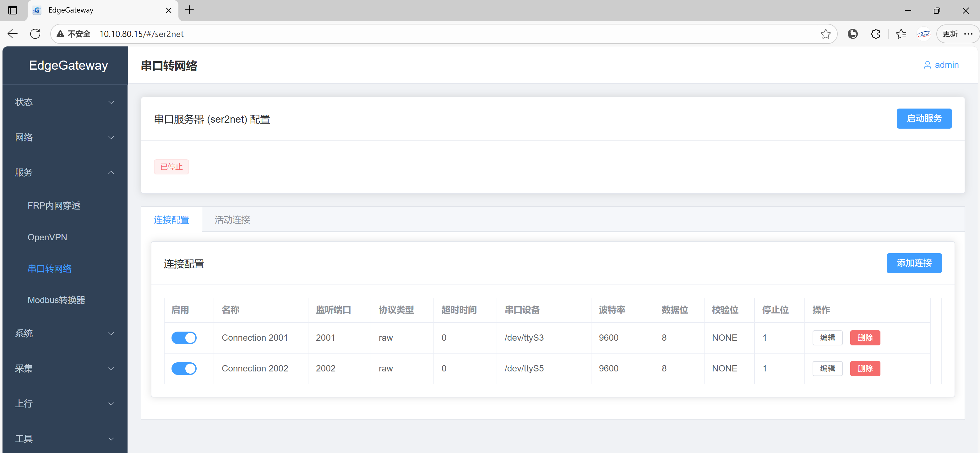980x453 pixels.
Task: Reload the page with refresh icon
Action: pyautogui.click(x=35, y=34)
